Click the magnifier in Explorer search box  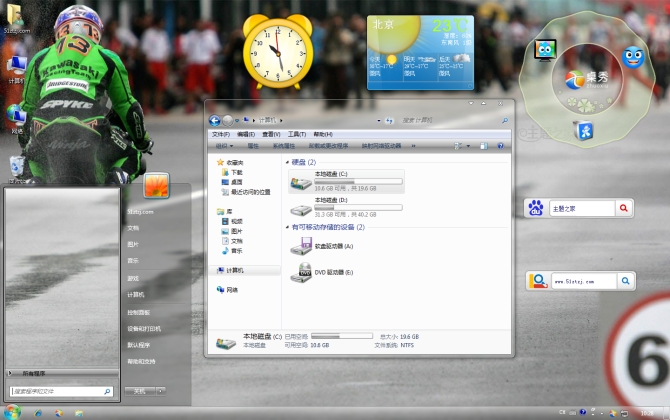click(505, 120)
